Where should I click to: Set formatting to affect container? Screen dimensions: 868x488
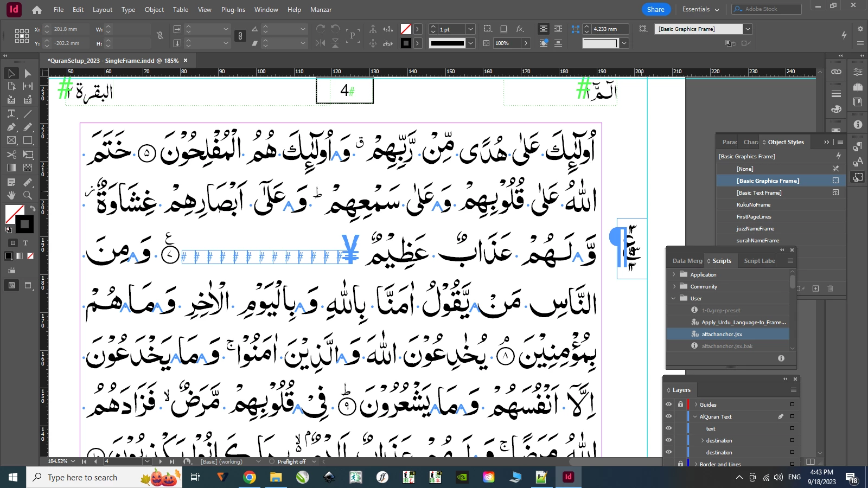(13, 243)
